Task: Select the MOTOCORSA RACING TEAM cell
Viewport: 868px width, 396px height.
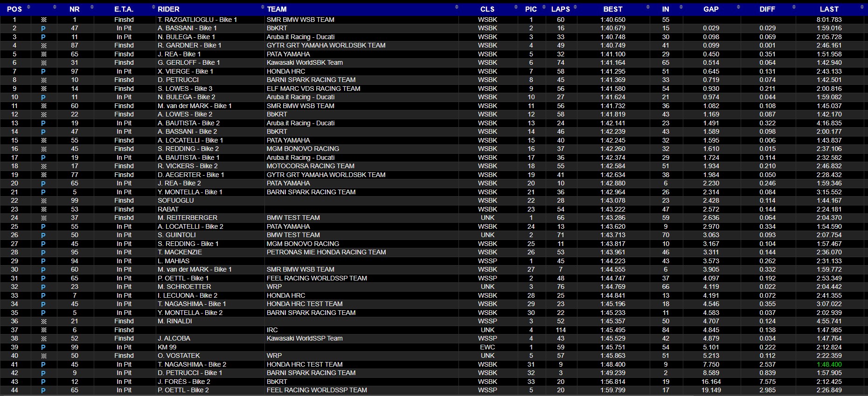Action: coord(310,166)
